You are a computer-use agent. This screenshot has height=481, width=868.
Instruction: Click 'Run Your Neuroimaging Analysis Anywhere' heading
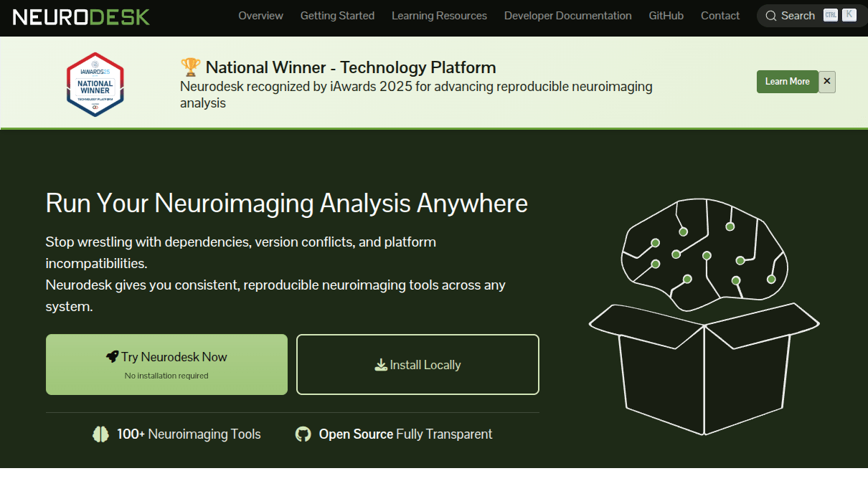click(x=287, y=204)
